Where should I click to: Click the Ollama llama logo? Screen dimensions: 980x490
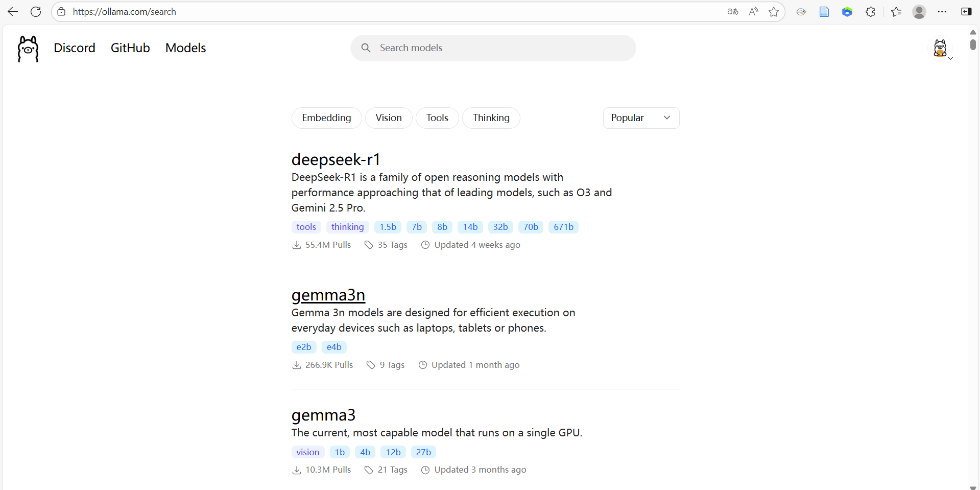point(28,49)
